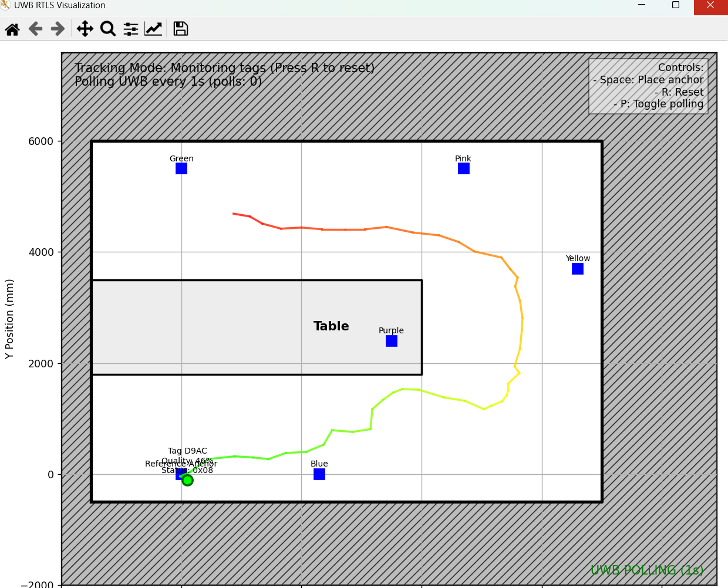Click the green Tag D9AC circle
Image resolution: width=728 pixels, height=588 pixels.
point(187,480)
